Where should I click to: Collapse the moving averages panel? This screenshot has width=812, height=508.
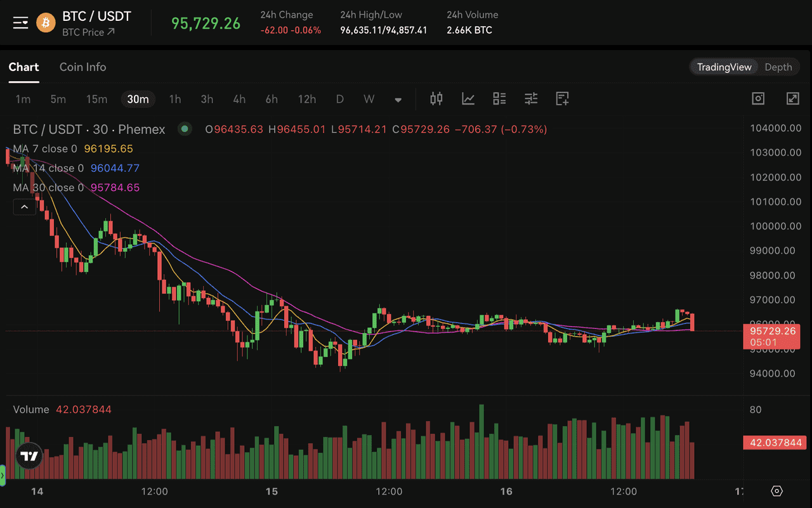click(x=24, y=206)
